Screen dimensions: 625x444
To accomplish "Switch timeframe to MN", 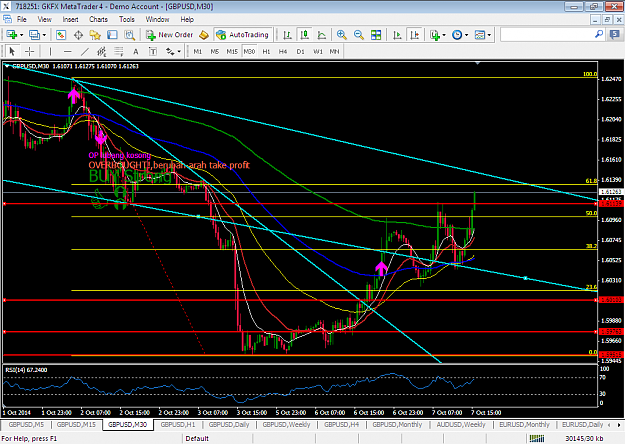I will 334,51.
